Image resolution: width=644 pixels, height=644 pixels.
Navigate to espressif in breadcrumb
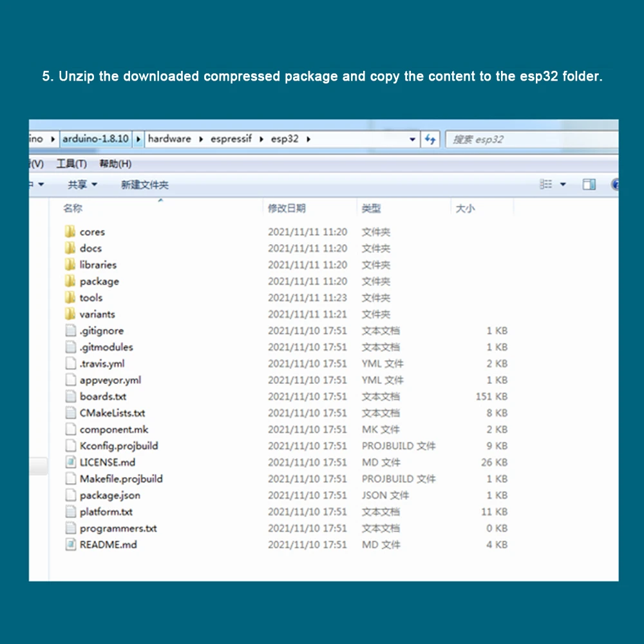(x=231, y=139)
